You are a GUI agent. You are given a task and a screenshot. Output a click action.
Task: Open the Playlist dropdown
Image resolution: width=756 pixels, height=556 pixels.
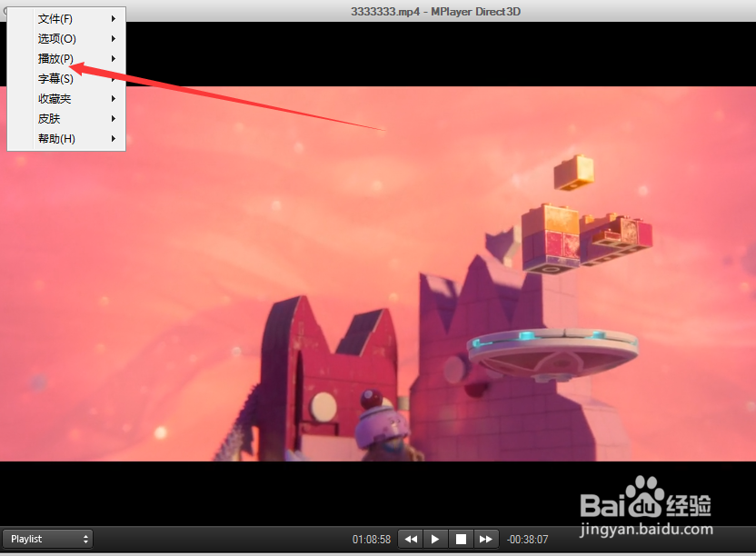(48, 539)
